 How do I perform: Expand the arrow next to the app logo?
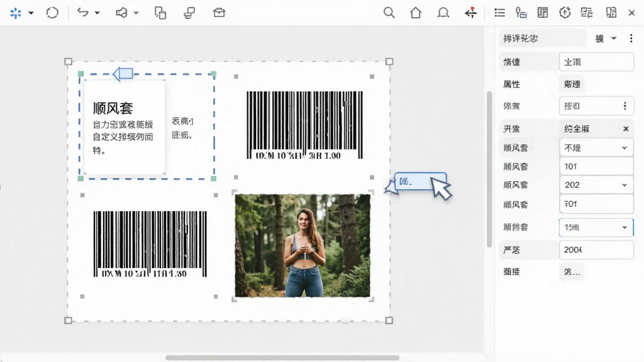(31, 13)
